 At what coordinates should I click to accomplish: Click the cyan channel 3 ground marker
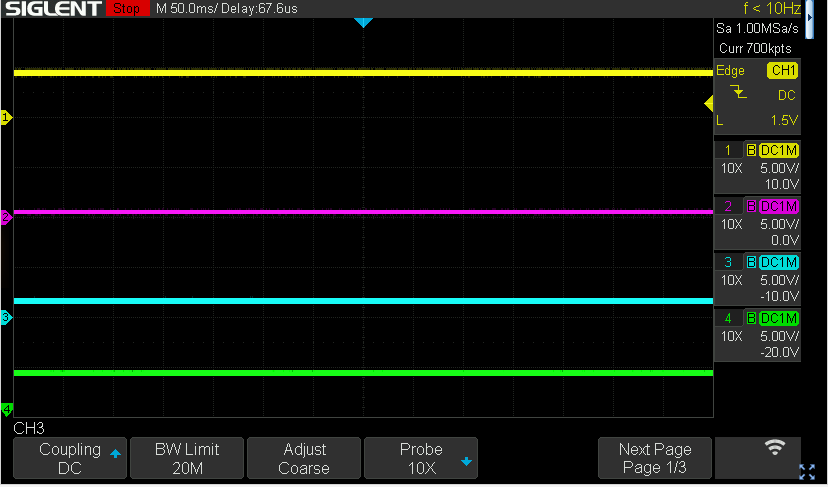point(6,317)
